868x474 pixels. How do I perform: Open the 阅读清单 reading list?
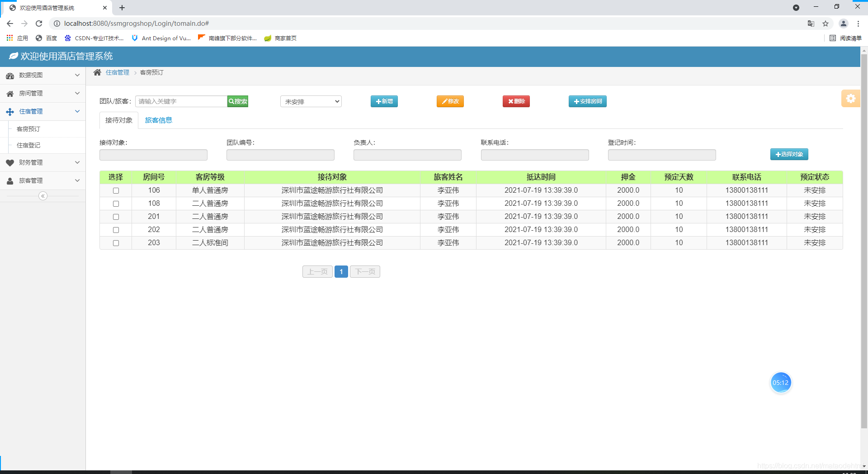(x=845, y=38)
